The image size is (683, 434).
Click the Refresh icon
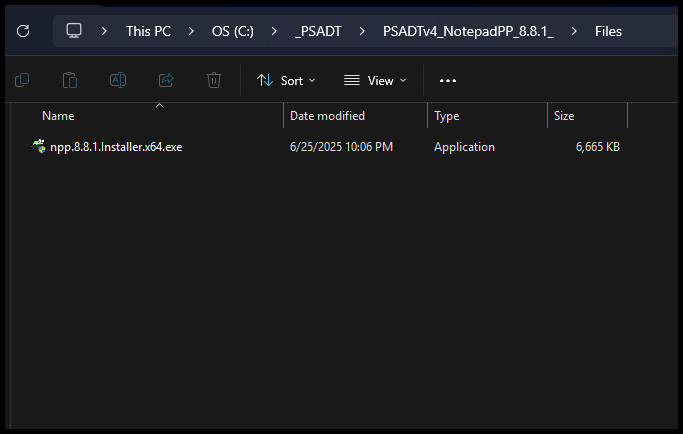pos(23,31)
